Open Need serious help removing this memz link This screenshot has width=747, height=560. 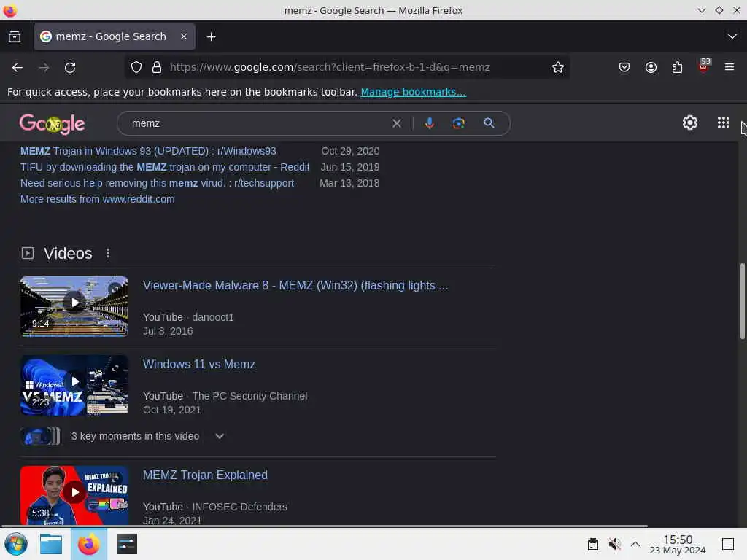pos(158,183)
